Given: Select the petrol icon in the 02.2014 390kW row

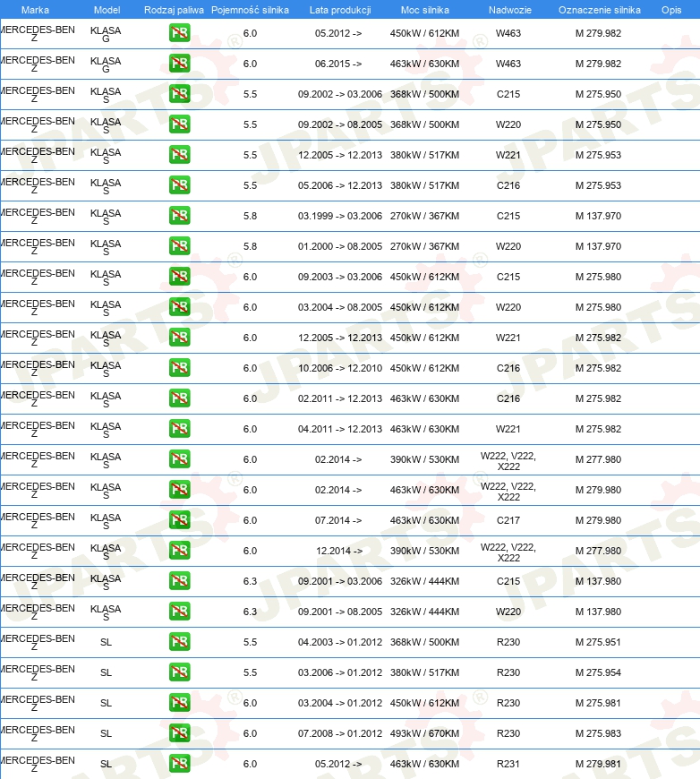Looking at the screenshot, I should [179, 459].
